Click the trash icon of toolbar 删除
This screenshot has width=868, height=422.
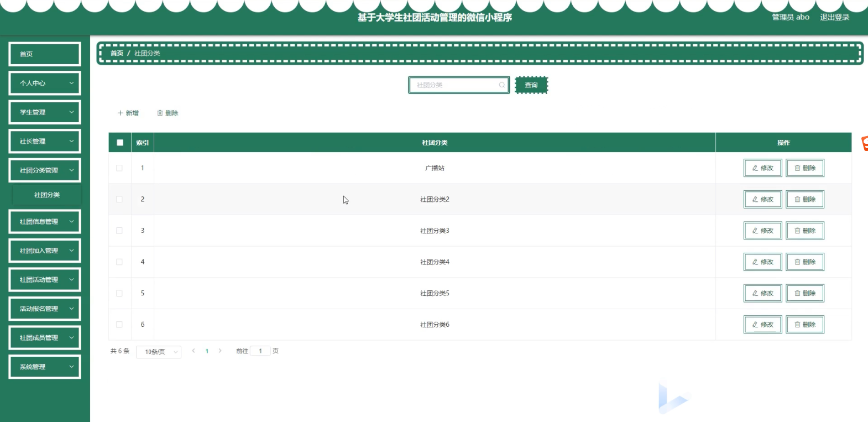click(160, 113)
